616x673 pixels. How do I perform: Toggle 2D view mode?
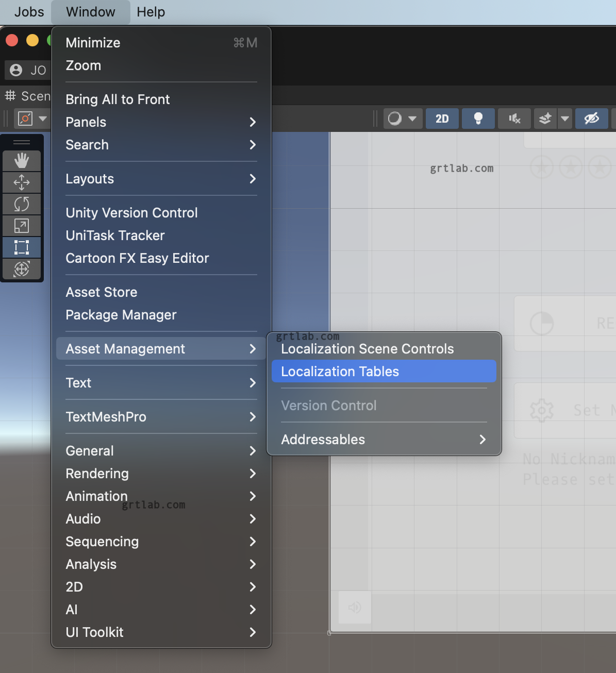click(442, 119)
